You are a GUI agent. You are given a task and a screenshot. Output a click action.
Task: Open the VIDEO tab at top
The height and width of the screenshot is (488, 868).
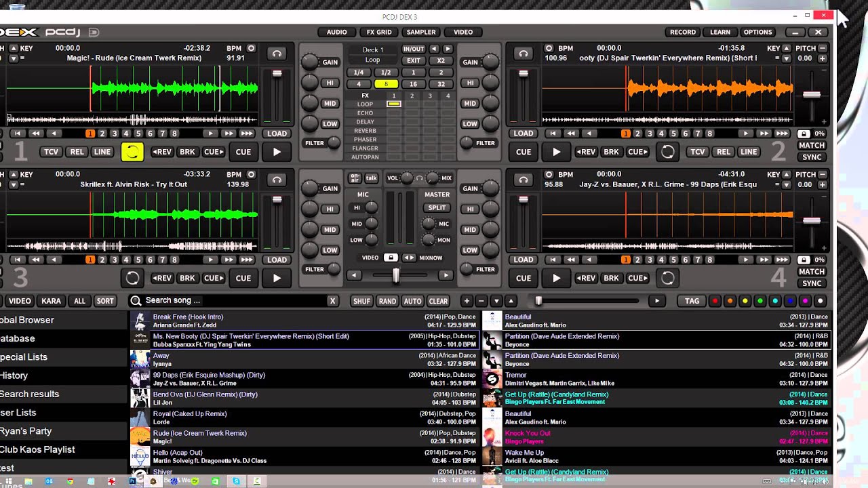[x=463, y=32]
